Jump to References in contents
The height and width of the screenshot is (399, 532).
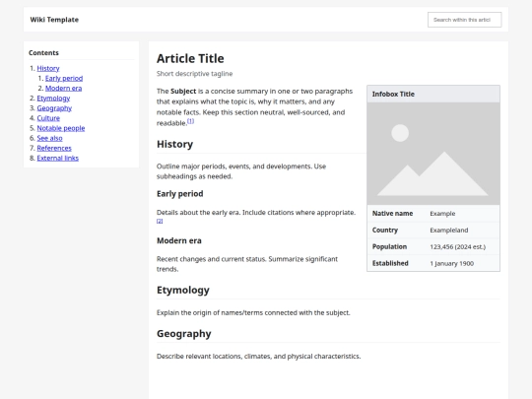54,148
